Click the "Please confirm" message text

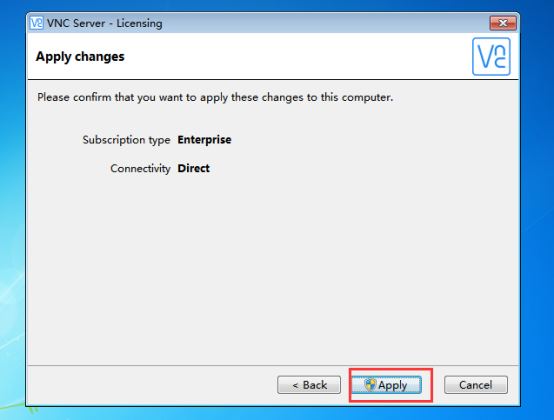coord(215,97)
